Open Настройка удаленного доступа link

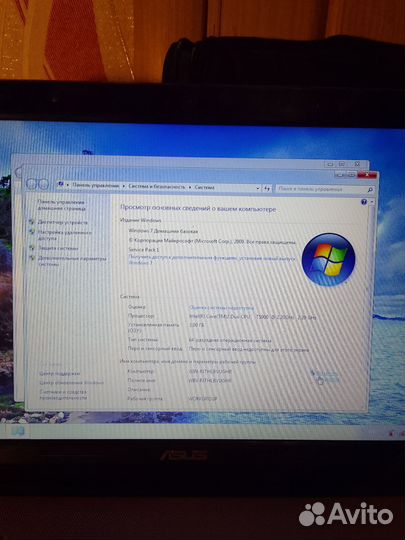tap(64, 235)
